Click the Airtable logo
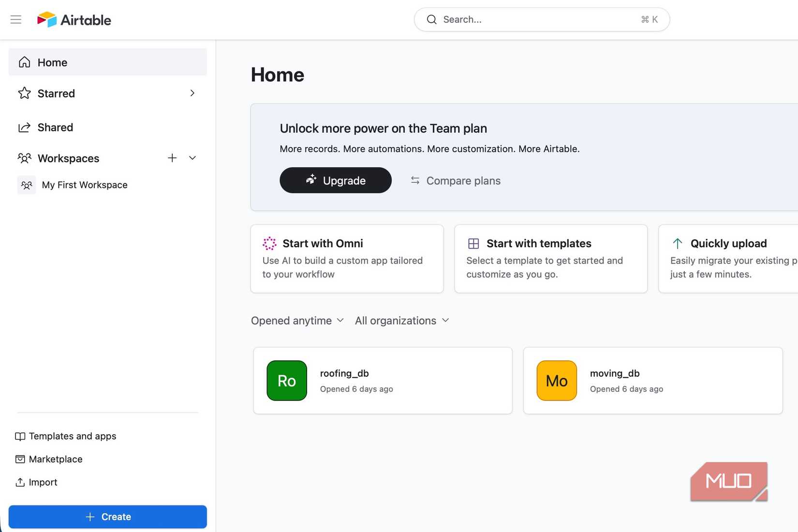The height and width of the screenshot is (532, 798). [74, 19]
